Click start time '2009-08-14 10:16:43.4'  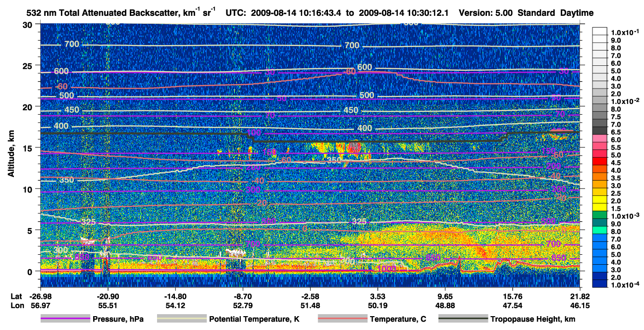295,12
